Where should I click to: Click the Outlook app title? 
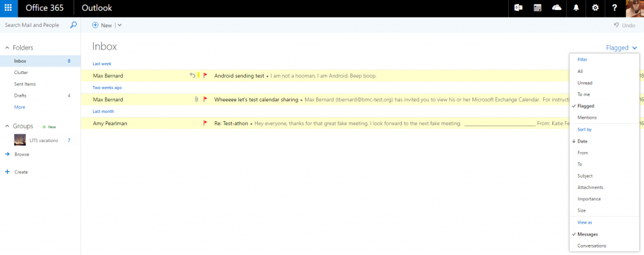[97, 8]
